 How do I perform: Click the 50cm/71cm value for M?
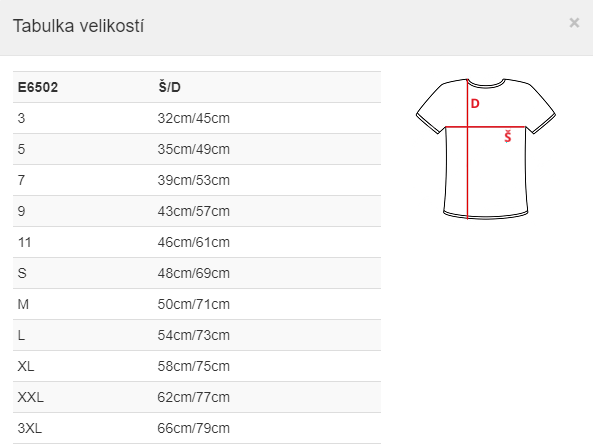click(194, 304)
